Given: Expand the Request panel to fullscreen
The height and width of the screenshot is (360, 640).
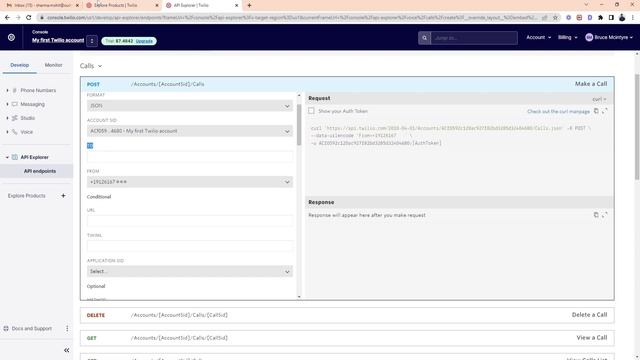Looking at the screenshot, I should coord(604,111).
